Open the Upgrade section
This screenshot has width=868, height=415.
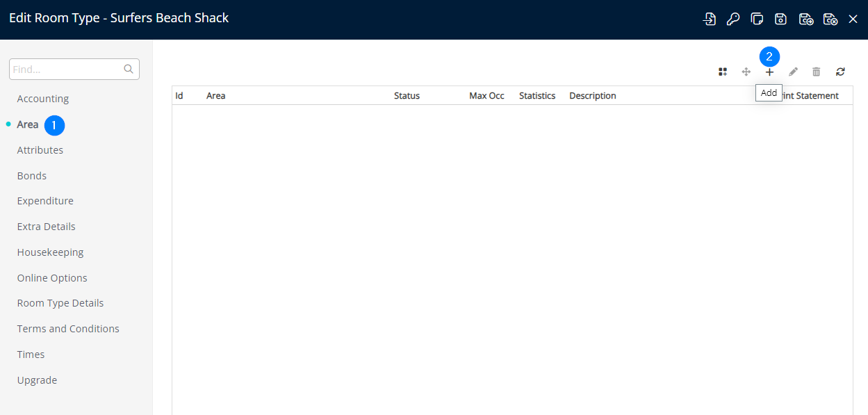click(37, 380)
